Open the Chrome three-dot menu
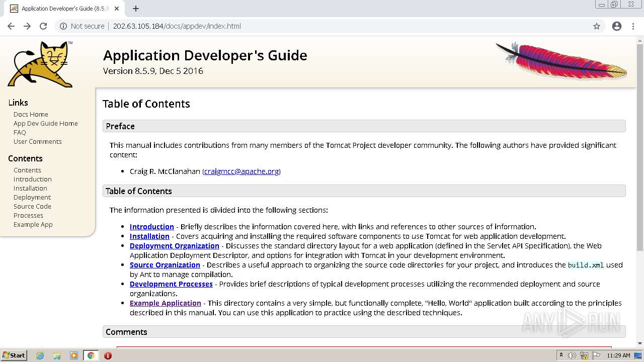Screen dimensions: 644x362 pos(633,26)
